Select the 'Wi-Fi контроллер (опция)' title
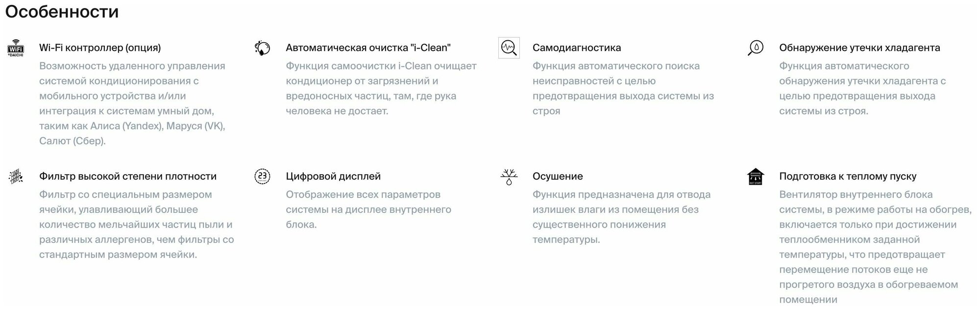The image size is (980, 310). 100,48
